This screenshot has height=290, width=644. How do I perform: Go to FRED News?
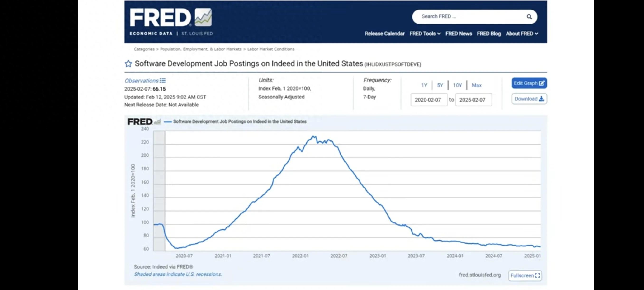pyautogui.click(x=459, y=34)
